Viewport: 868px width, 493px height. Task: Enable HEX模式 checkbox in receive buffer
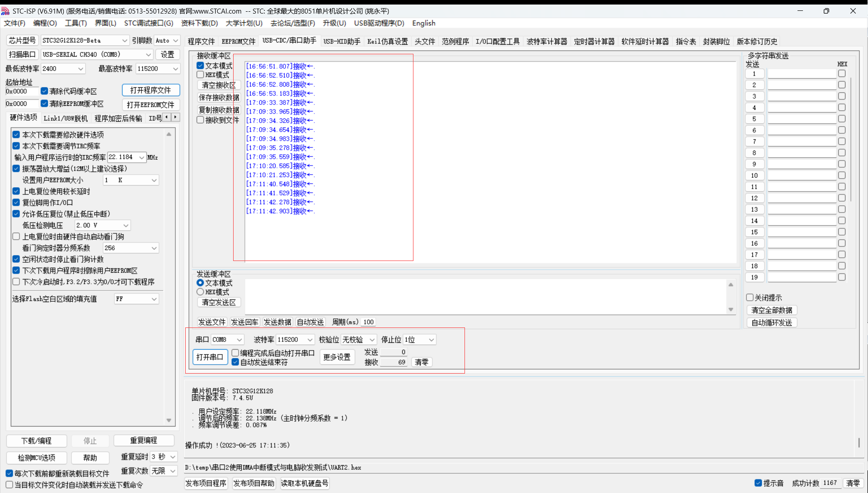[x=200, y=75]
